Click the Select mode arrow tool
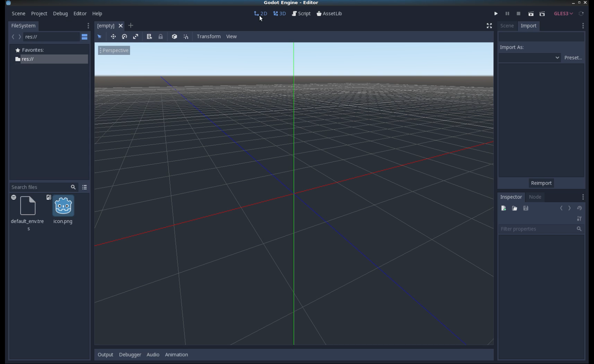594x364 pixels. [100, 36]
